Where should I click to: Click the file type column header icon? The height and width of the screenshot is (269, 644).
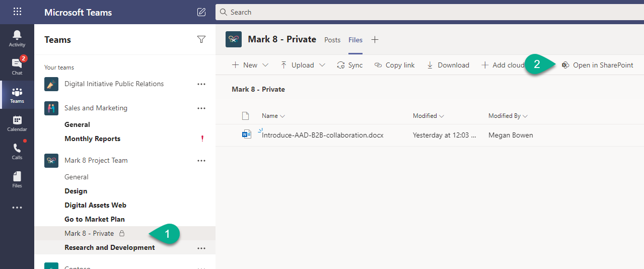pos(246,116)
